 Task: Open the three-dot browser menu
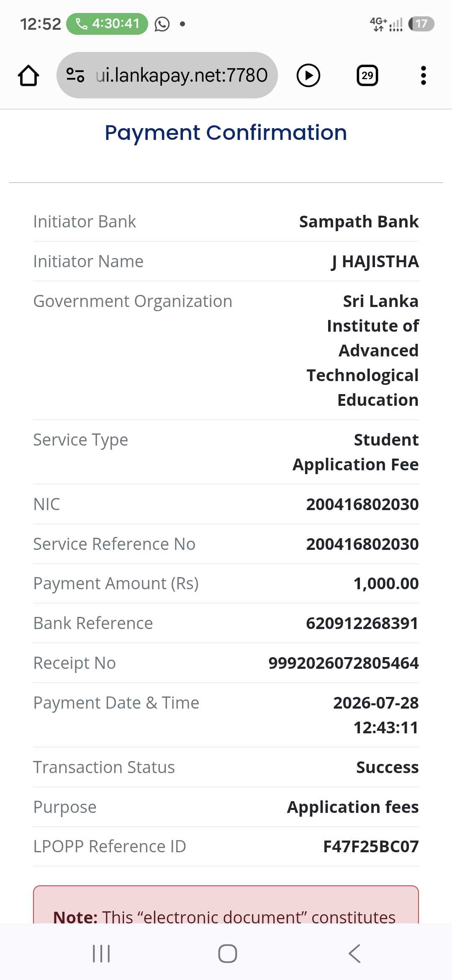click(x=424, y=76)
